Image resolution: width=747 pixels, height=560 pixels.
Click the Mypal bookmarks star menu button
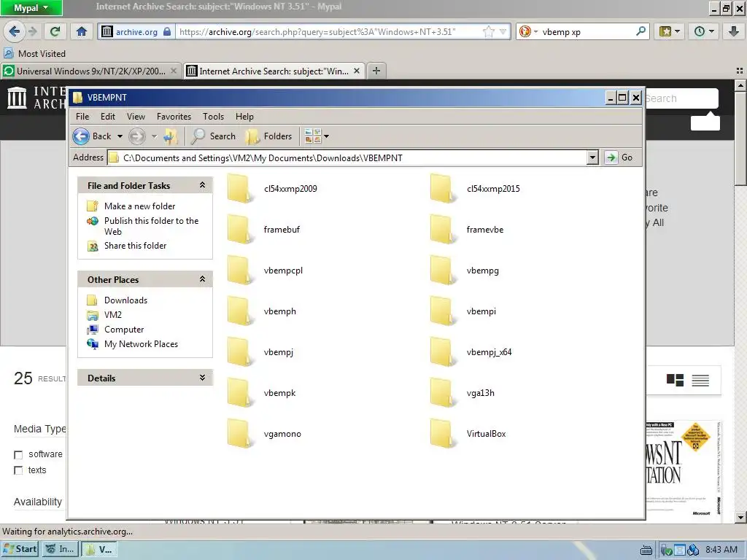[670, 32]
